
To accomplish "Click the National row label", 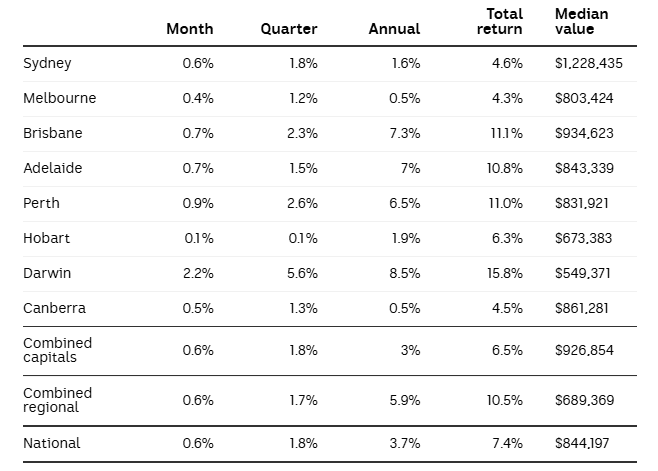I will click(x=51, y=443).
